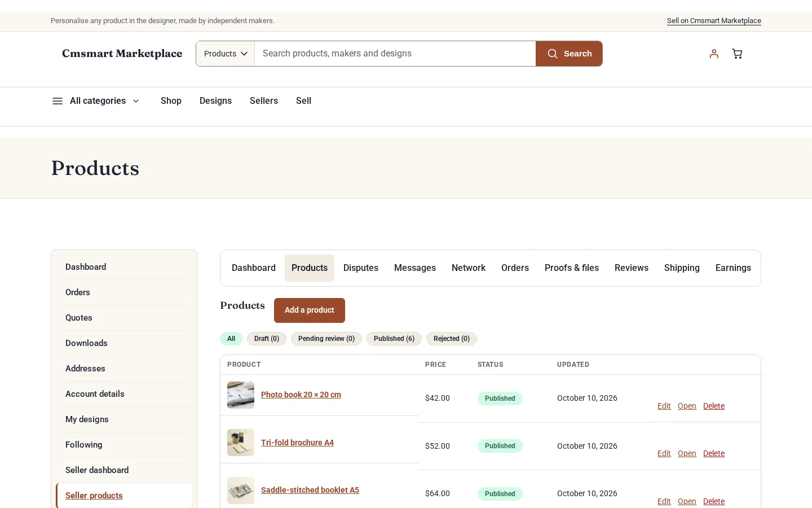Open the Photo book 20 × 20 cm link

click(x=301, y=395)
